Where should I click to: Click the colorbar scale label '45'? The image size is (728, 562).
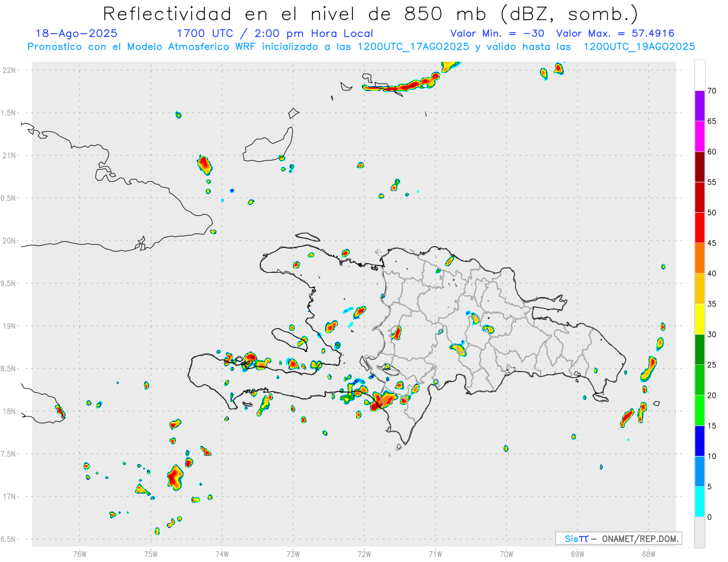[x=712, y=243]
